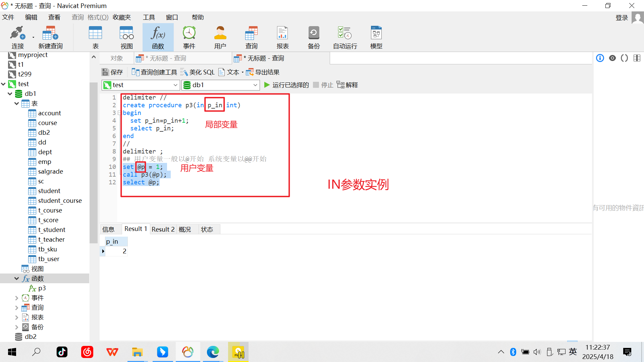This screenshot has height=362, width=644.
Task: Beautify code with 美化 SQL
Action: tap(198, 72)
